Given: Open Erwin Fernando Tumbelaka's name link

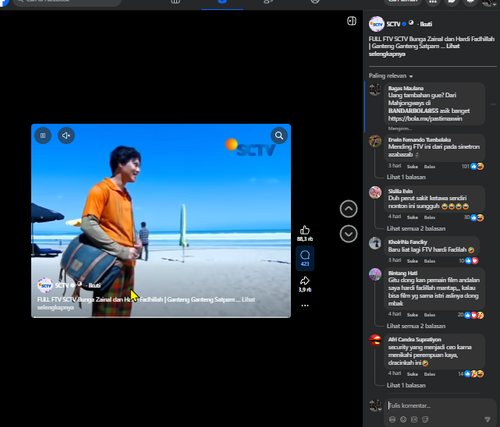Looking at the screenshot, I should (419, 140).
